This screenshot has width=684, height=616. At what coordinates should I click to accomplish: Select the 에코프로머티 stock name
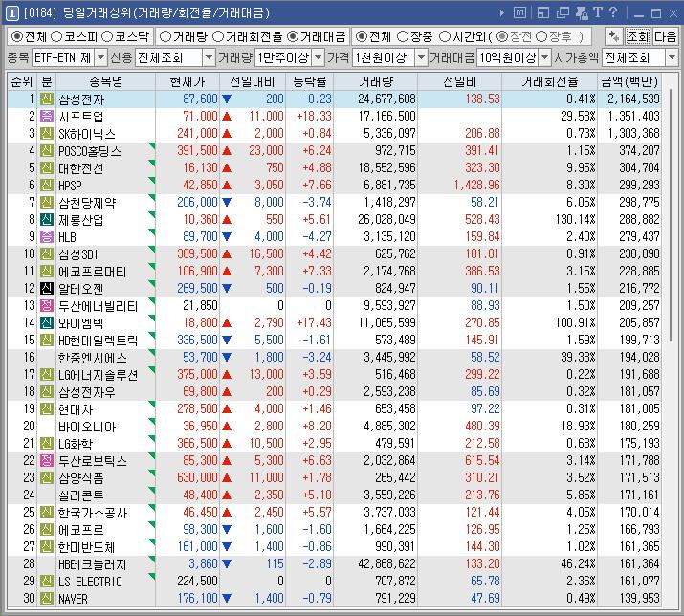click(92, 272)
